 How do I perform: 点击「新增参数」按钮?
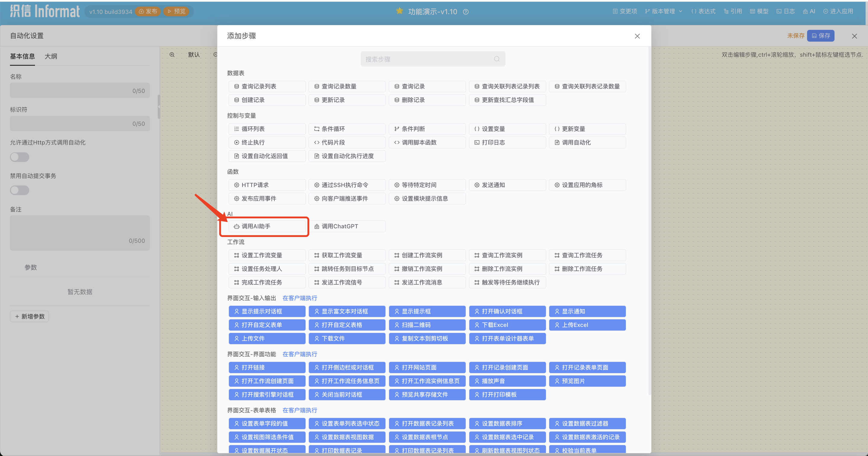point(29,316)
